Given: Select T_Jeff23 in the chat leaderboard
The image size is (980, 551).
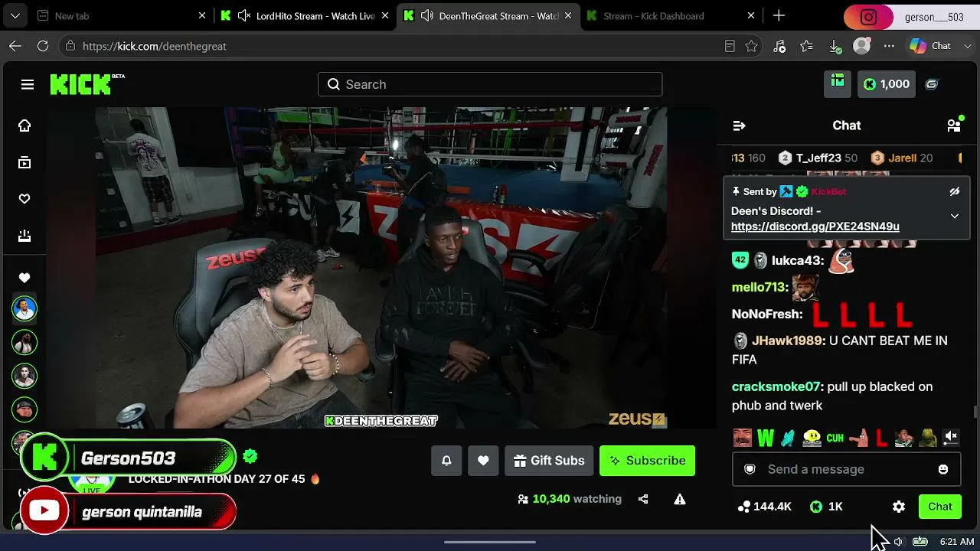Looking at the screenshot, I should [818, 158].
